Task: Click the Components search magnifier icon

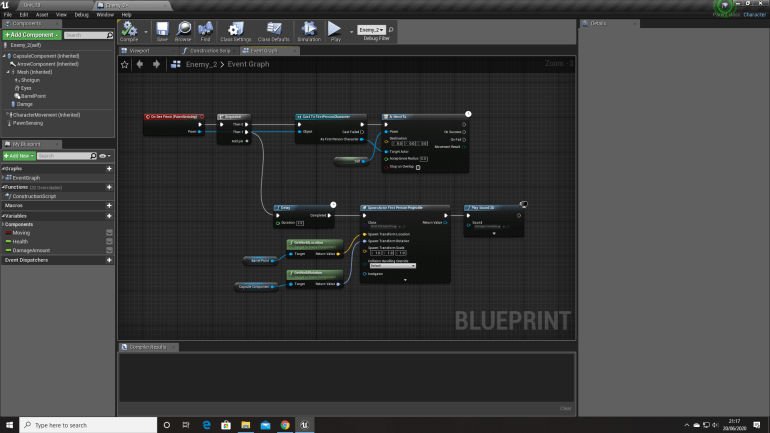Action: pos(110,35)
